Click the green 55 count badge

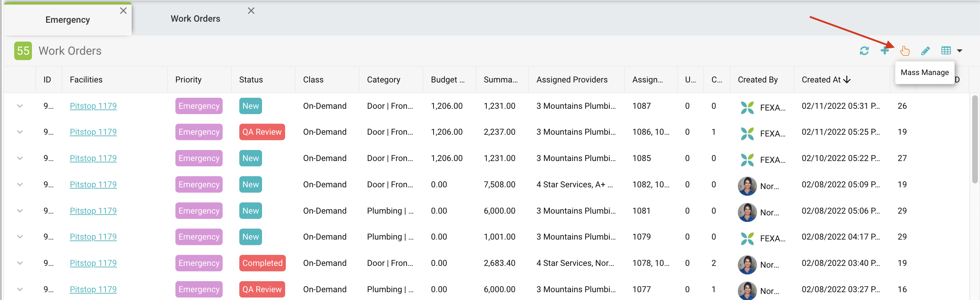[23, 50]
